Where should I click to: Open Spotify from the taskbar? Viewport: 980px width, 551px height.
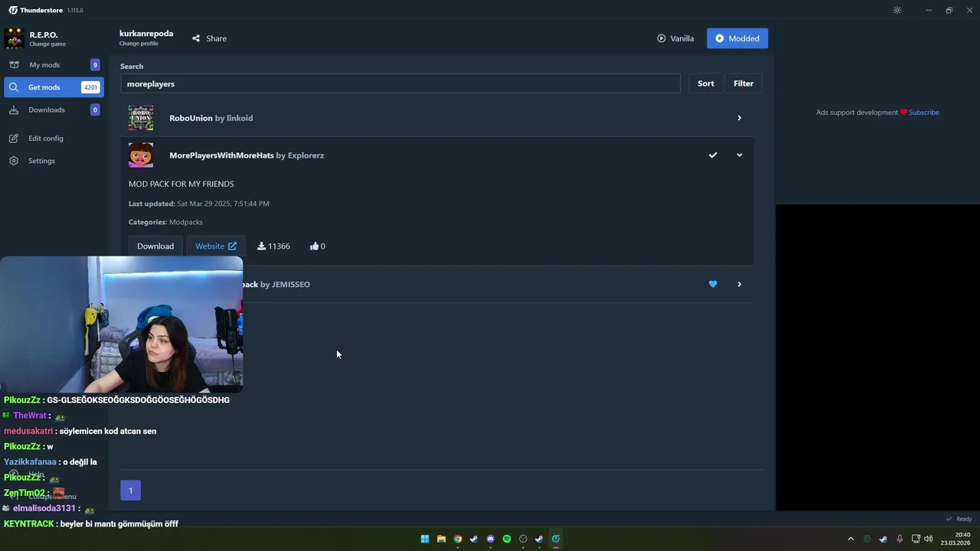(507, 539)
